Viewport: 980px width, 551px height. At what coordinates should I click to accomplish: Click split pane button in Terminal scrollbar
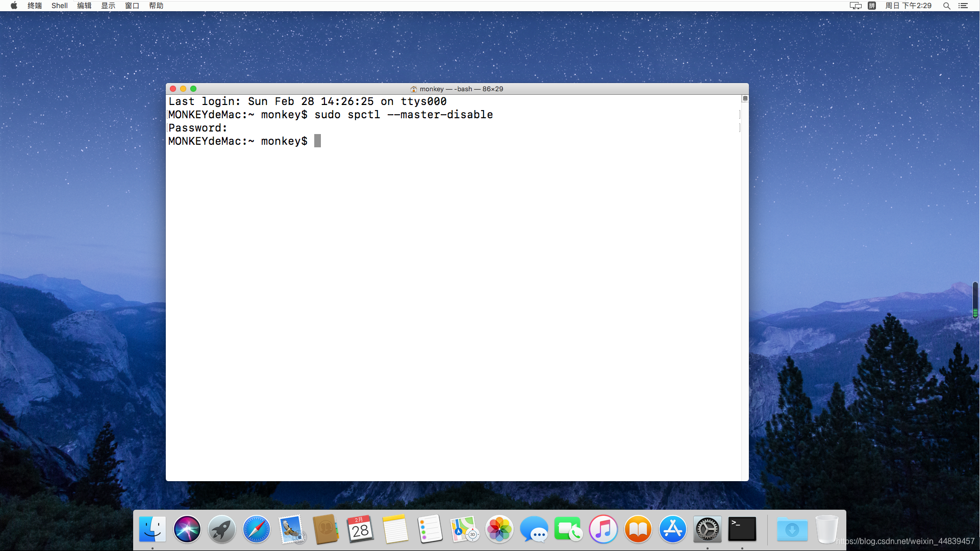(x=745, y=98)
